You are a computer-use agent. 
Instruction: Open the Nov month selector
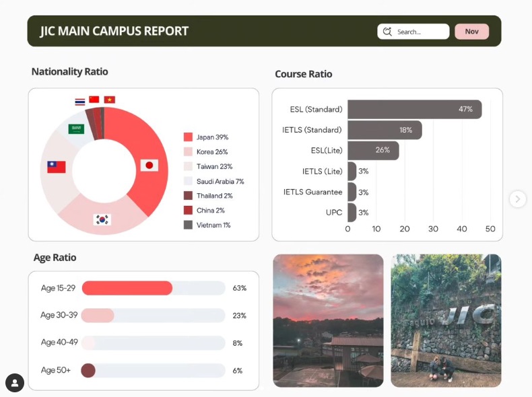point(471,32)
